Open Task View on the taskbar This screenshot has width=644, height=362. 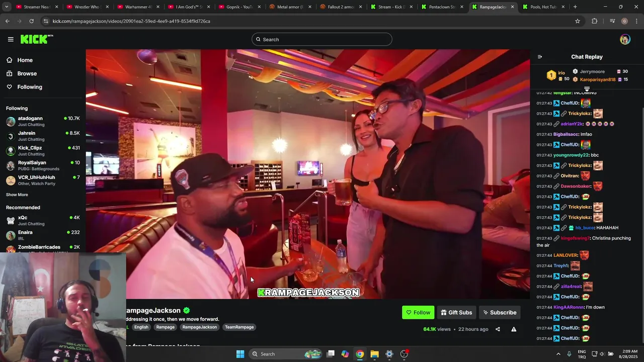click(x=331, y=354)
